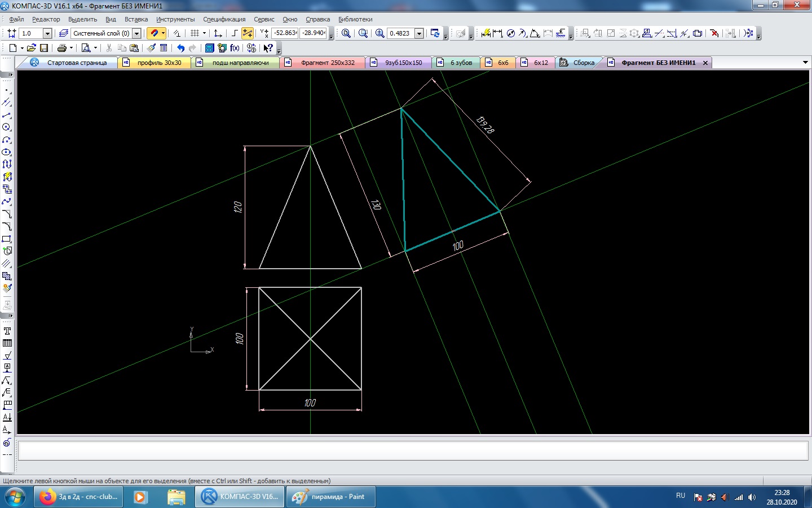Expand the document tabs list arrow
Screen dimensions: 812x508
[x=805, y=63]
